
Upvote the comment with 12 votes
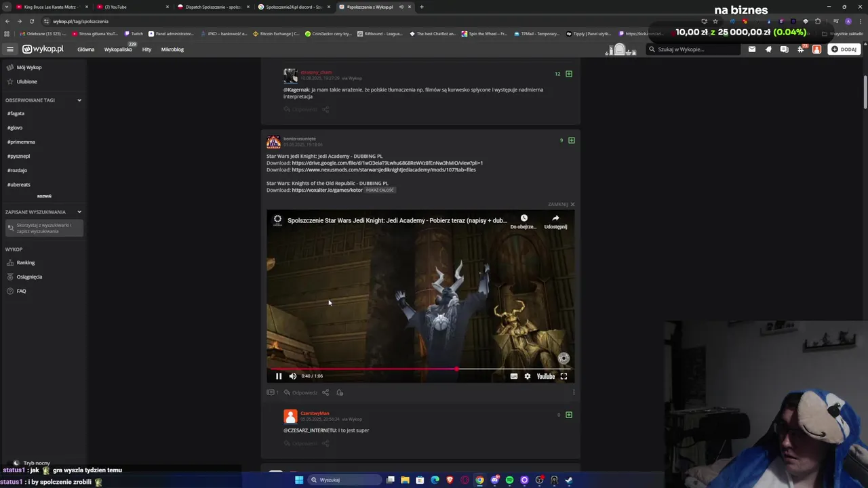[x=569, y=73]
